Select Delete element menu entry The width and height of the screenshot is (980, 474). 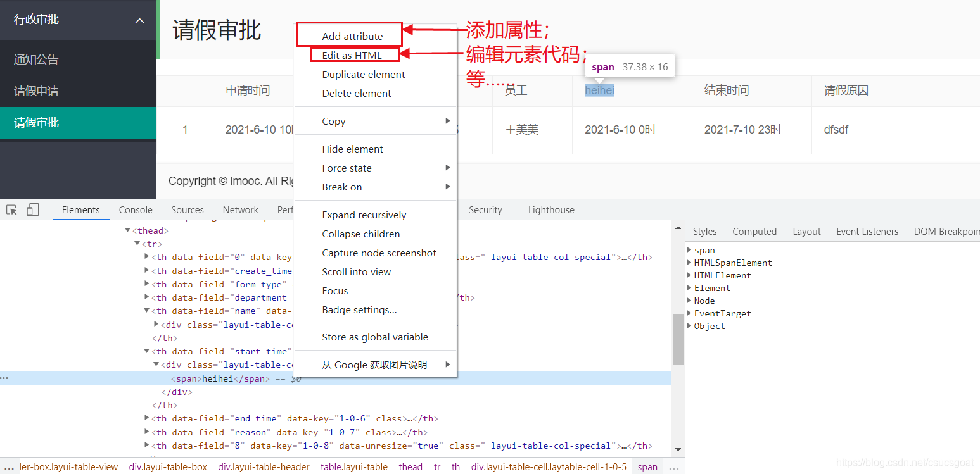tap(357, 93)
